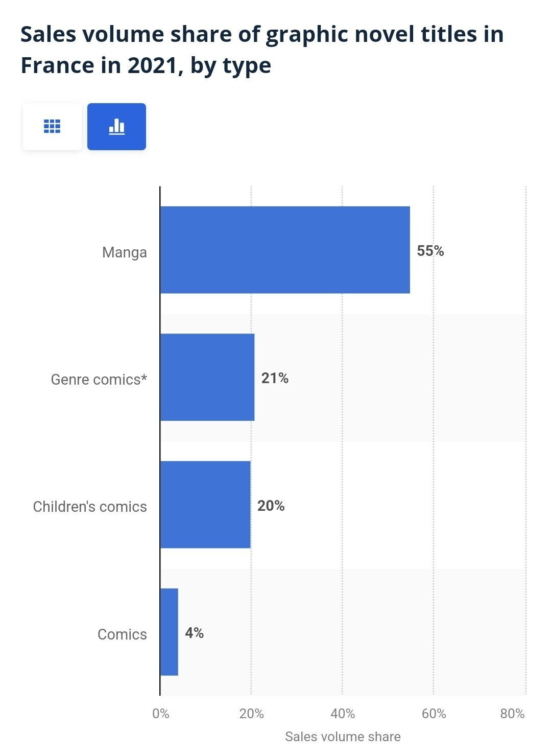
Task: Click the small Comics bar
Action: tap(169, 632)
